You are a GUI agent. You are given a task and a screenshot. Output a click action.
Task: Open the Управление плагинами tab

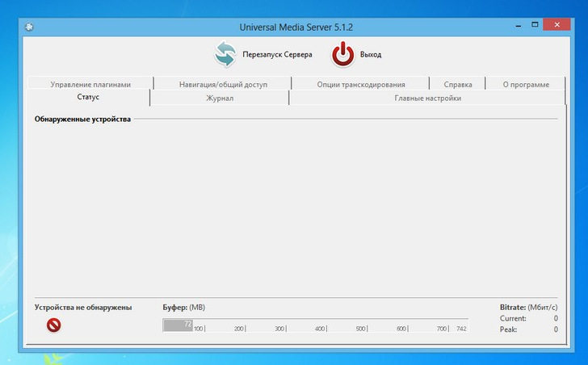pyautogui.click(x=90, y=84)
